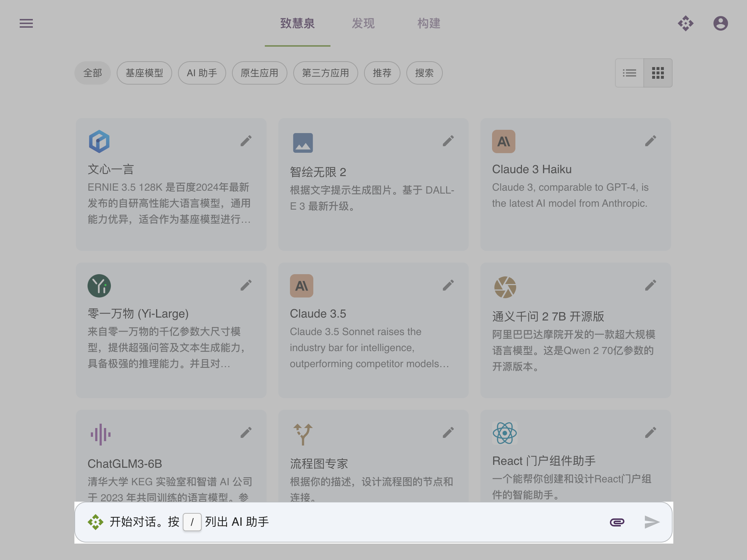Switch to the 发现 tab
This screenshot has height=560, width=747.
363,23
